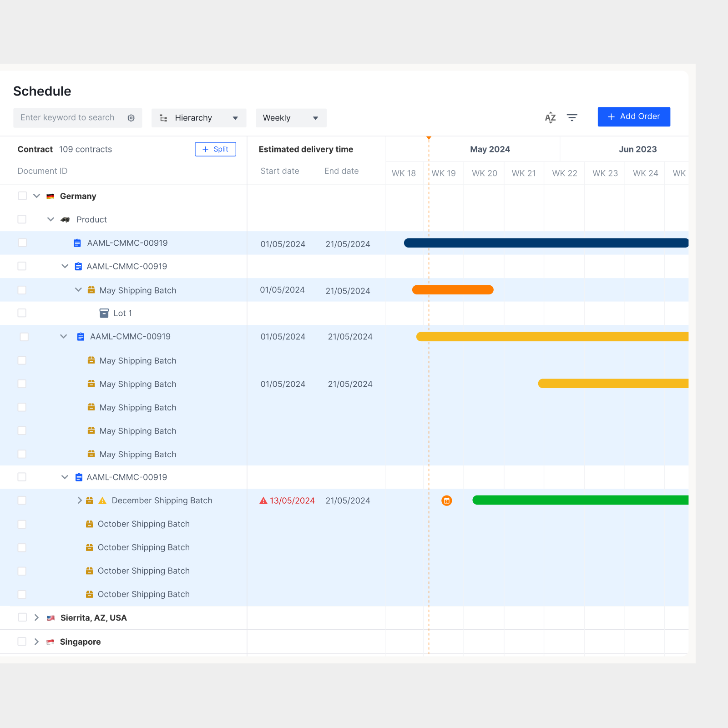
Task: Collapse the May Shipping Batch row
Action: tap(78, 290)
